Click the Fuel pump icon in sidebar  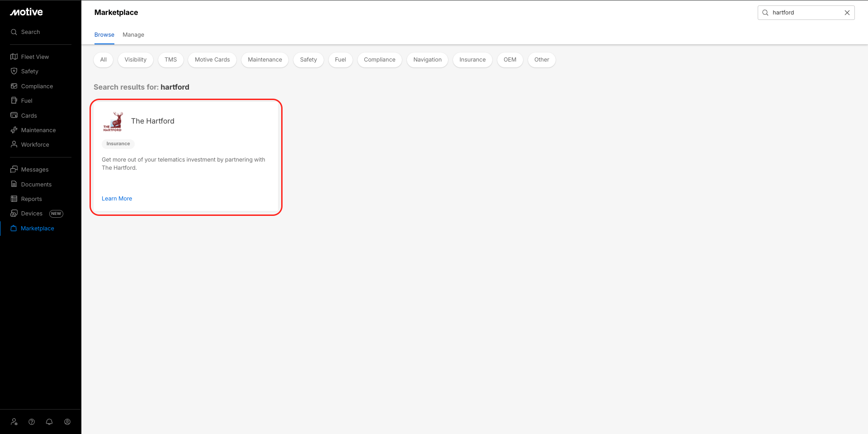[x=14, y=100]
